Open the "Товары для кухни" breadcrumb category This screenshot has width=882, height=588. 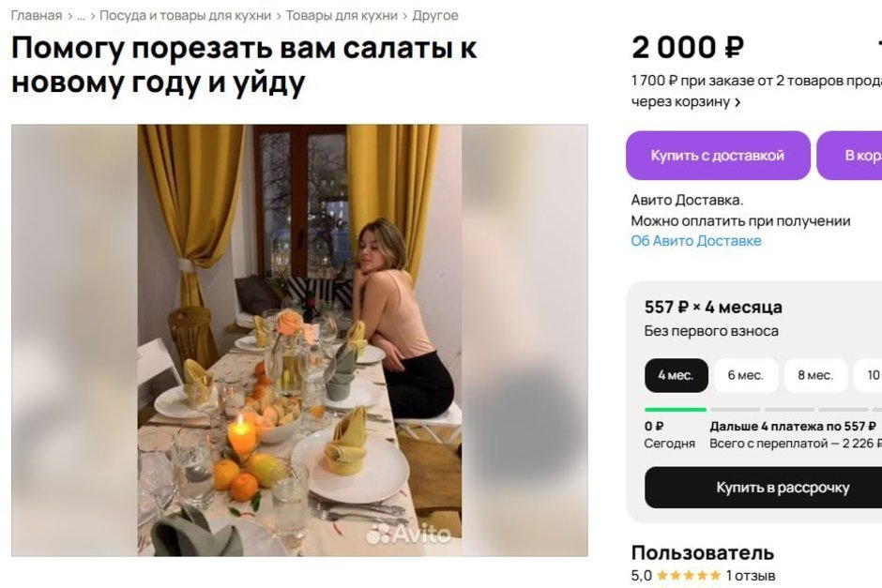pos(341,16)
